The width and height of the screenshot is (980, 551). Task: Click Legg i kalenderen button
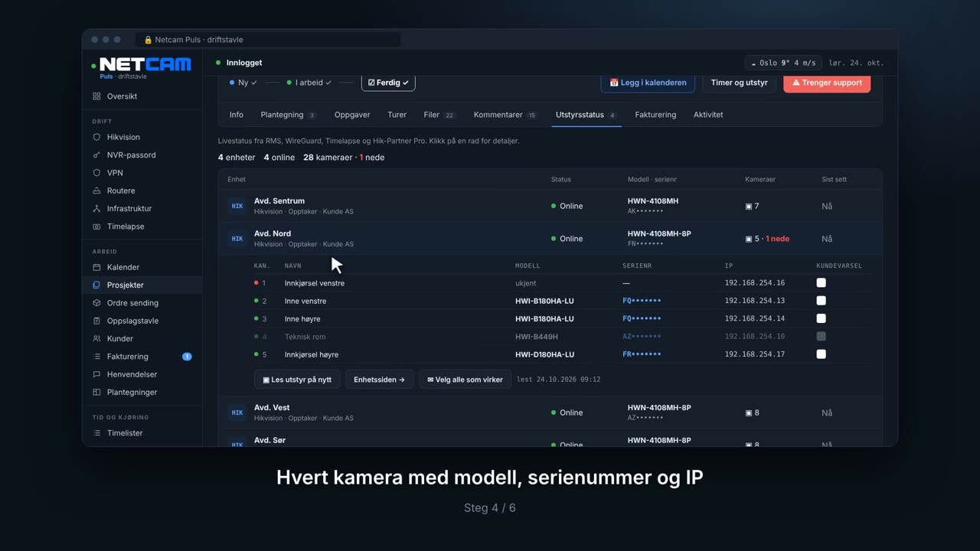pyautogui.click(x=648, y=83)
